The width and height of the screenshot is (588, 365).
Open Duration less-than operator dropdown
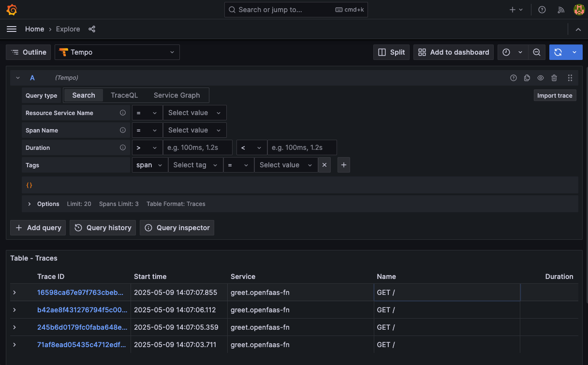click(x=251, y=147)
